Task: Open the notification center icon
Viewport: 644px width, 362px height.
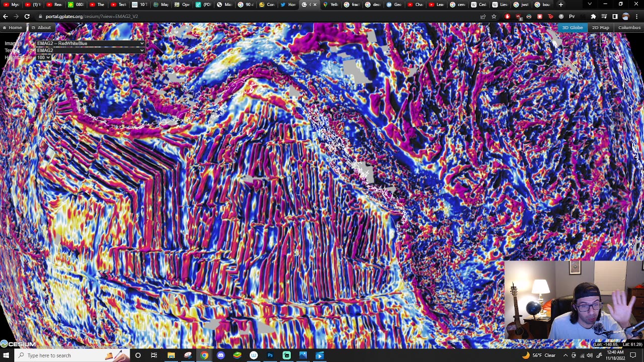Action: [633, 355]
